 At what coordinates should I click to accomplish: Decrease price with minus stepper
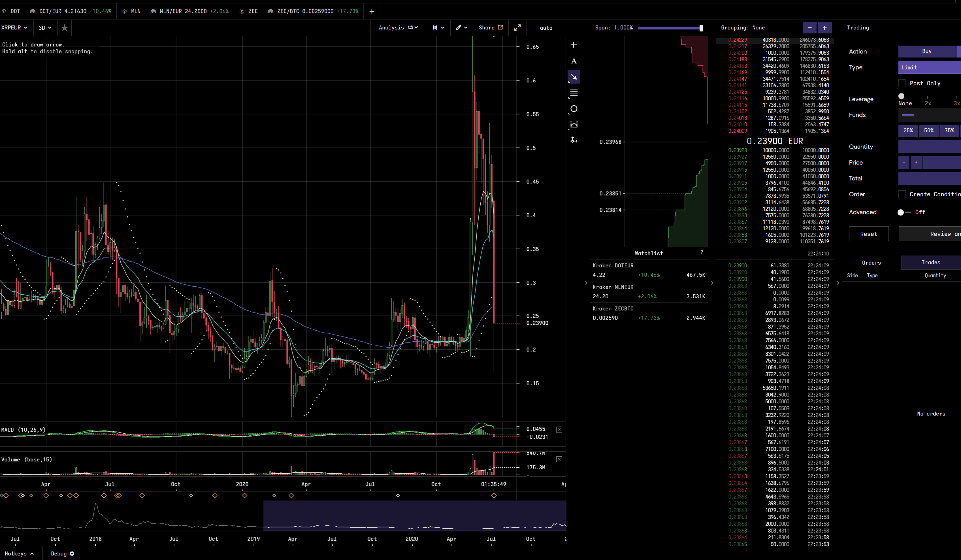[904, 163]
